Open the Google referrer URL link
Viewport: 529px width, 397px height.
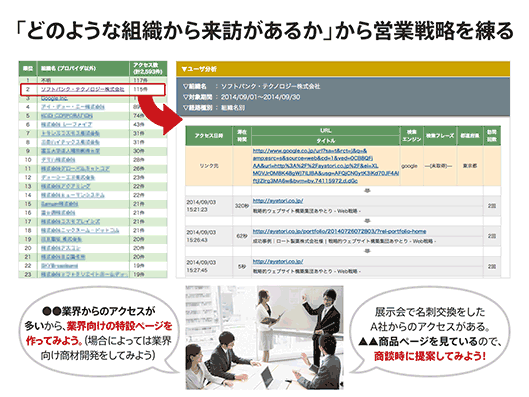[x=326, y=166]
